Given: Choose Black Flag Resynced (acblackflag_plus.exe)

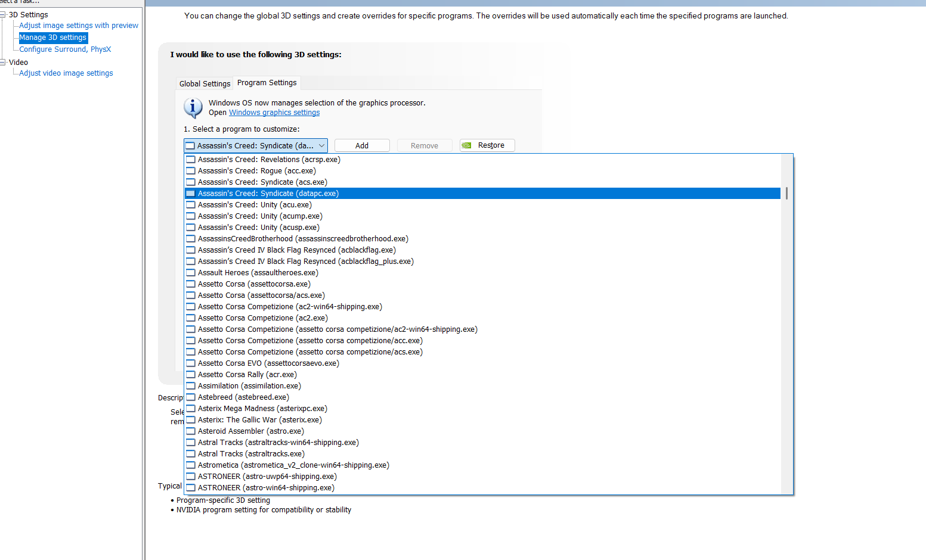Looking at the screenshot, I should (482, 262).
